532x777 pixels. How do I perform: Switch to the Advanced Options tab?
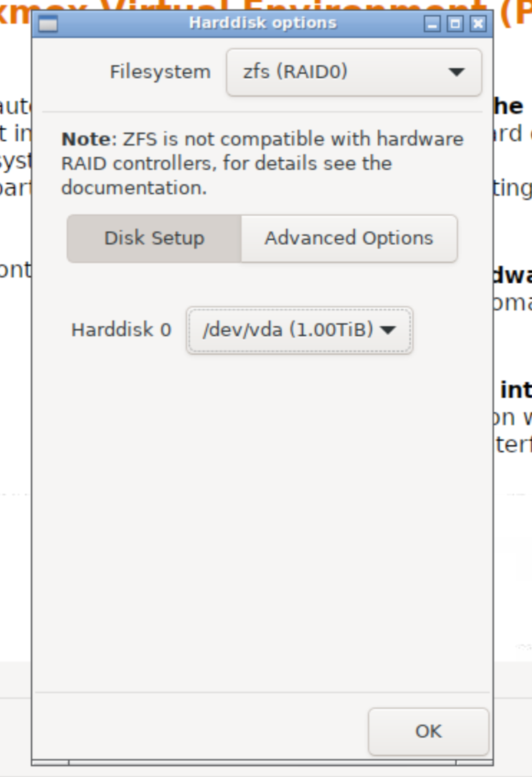349,239
